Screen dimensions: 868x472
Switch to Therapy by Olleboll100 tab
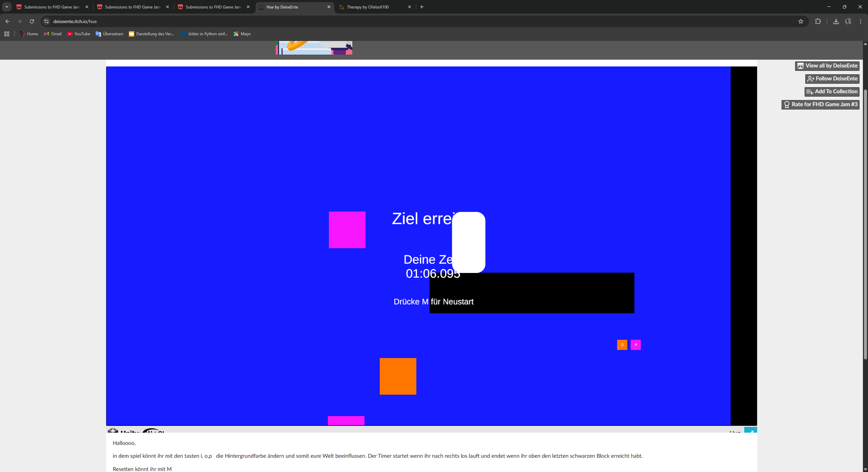tap(368, 7)
